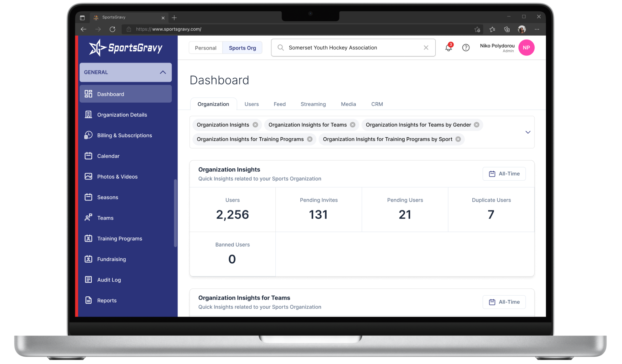Image resolution: width=622 pixels, height=364 pixels.
Task: Open the Streaming tab
Action: 313,104
